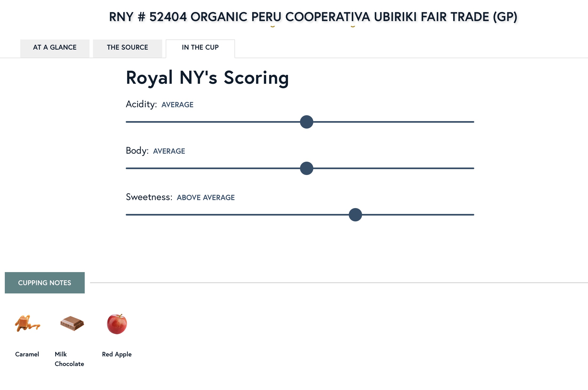Click the Red Apple text label
Screen dimensions: 588x390
(117, 355)
